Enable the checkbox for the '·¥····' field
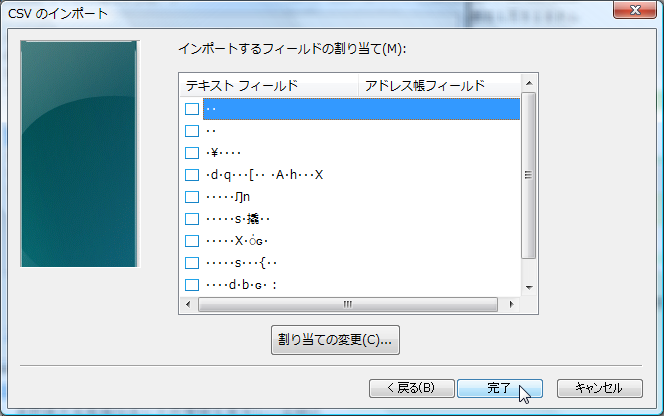664x416 pixels. point(192,153)
